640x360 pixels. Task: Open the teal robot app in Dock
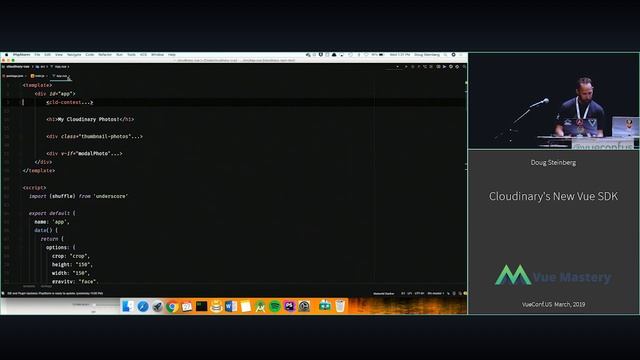[x=325, y=305]
